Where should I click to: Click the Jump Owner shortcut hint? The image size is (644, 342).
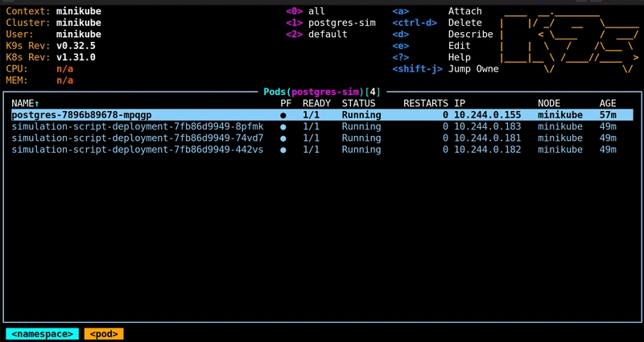(x=446, y=69)
